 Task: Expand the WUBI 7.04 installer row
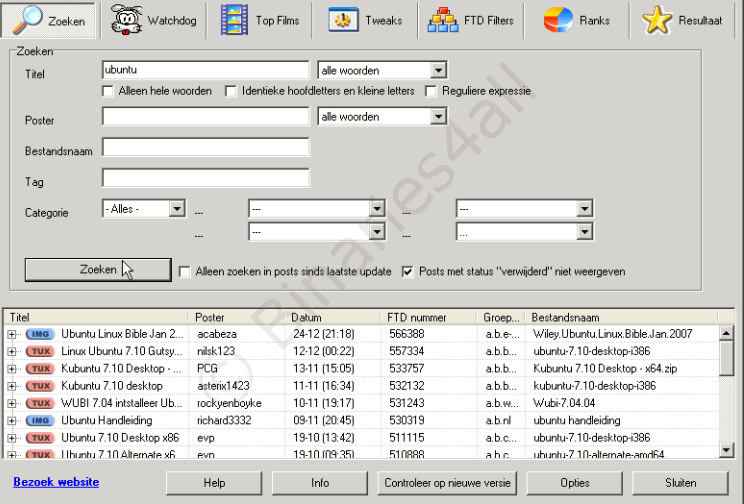(x=12, y=403)
